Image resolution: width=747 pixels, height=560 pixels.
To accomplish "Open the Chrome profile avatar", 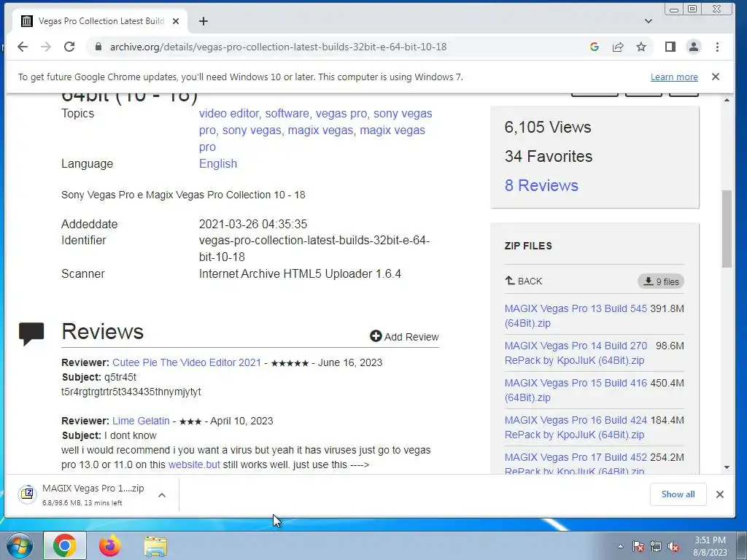I will tap(694, 47).
